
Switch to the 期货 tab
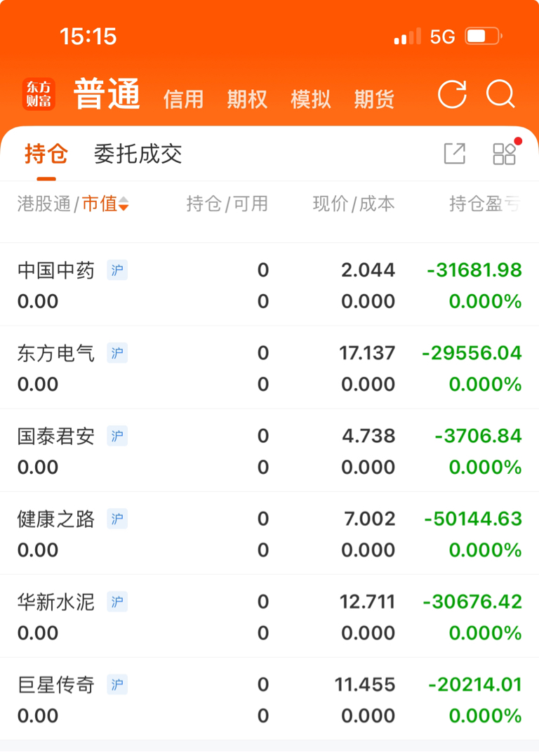374,99
